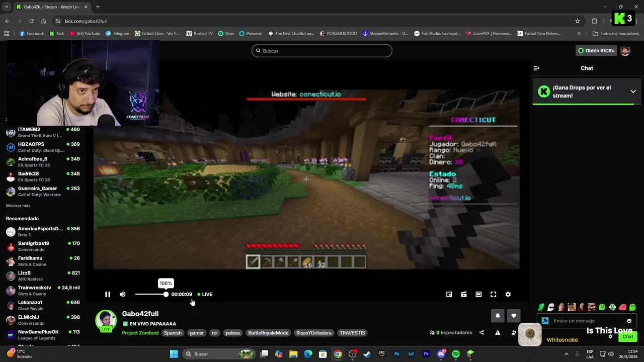Open HQZAOFPS channel in sidebar
This screenshot has width=644, height=362.
43,147
